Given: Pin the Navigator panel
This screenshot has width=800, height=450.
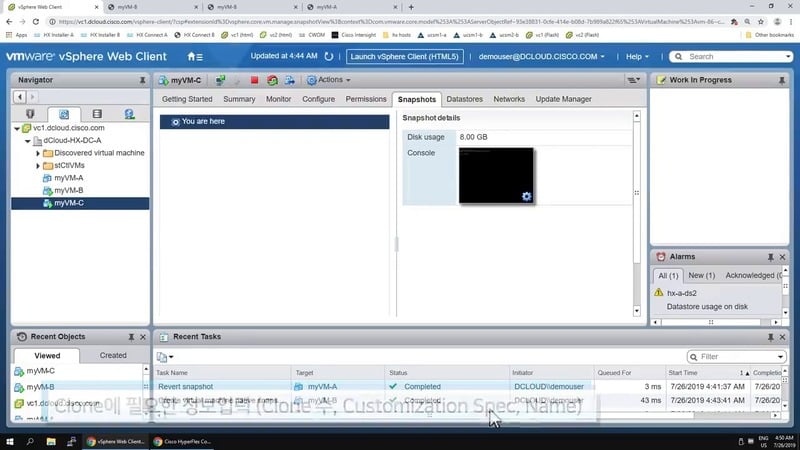Looking at the screenshot, I should pyautogui.click(x=142, y=80).
